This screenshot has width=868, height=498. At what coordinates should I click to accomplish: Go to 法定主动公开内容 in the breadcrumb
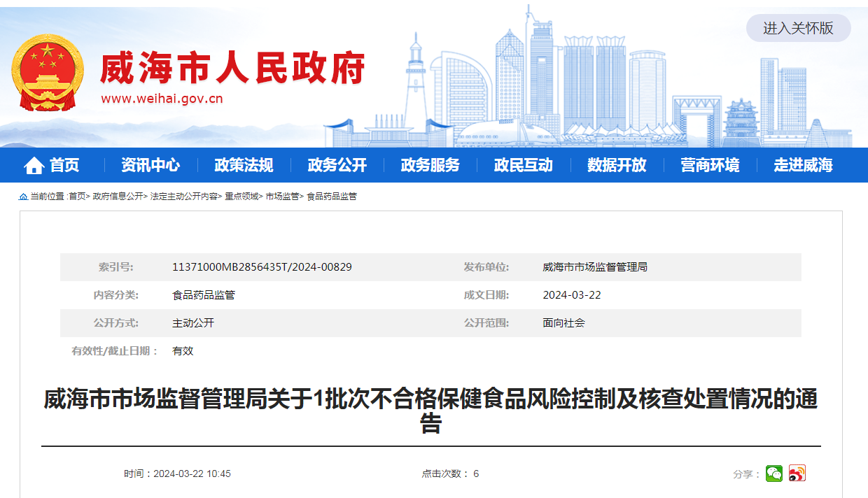pos(184,197)
